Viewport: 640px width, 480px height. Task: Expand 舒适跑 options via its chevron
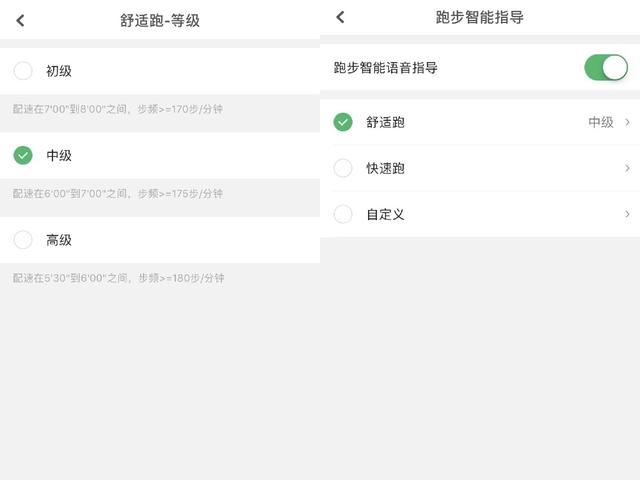627,122
